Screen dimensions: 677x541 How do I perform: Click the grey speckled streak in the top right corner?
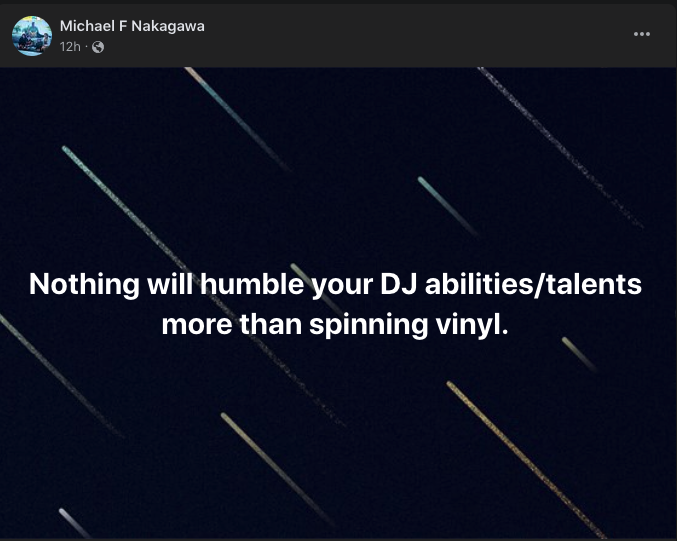pos(561,148)
